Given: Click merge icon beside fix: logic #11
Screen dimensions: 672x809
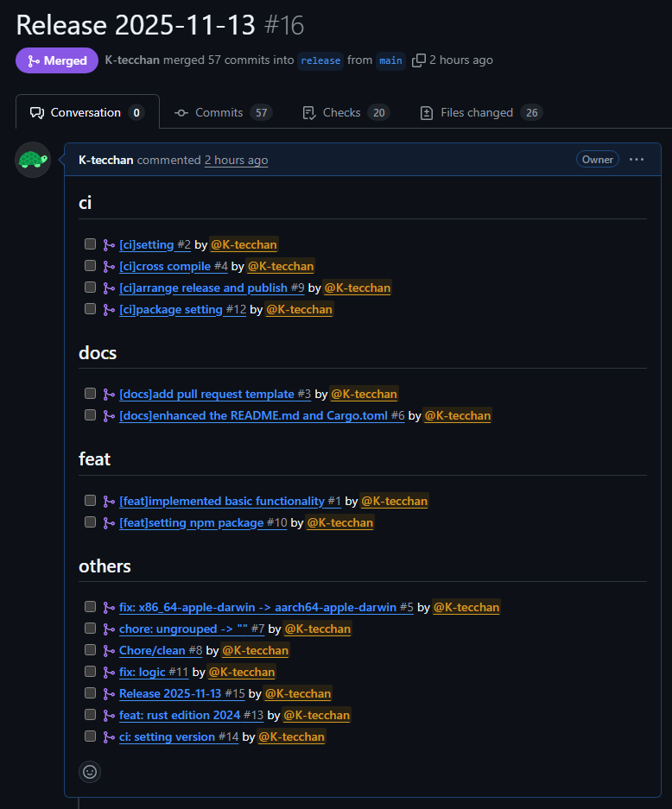Looking at the screenshot, I should (109, 673).
